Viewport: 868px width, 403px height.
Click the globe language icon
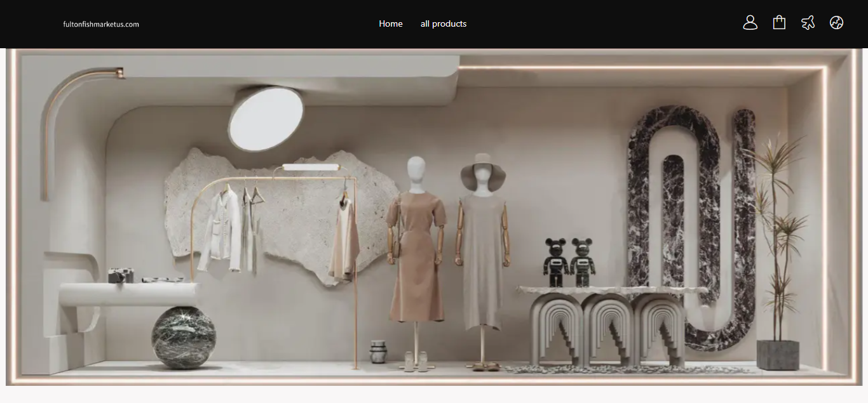(x=836, y=23)
